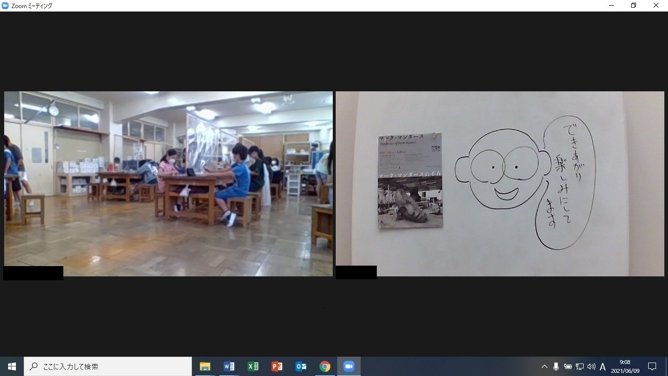Screen dimensions: 668x376
Task: Select the cartoon face drawing video feed
Action: (x=500, y=184)
